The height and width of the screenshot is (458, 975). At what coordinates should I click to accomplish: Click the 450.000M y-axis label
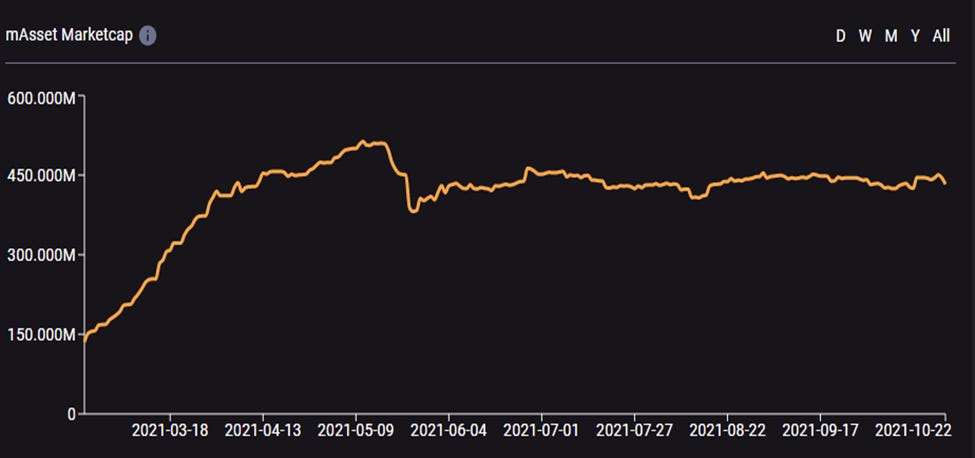click(42, 176)
